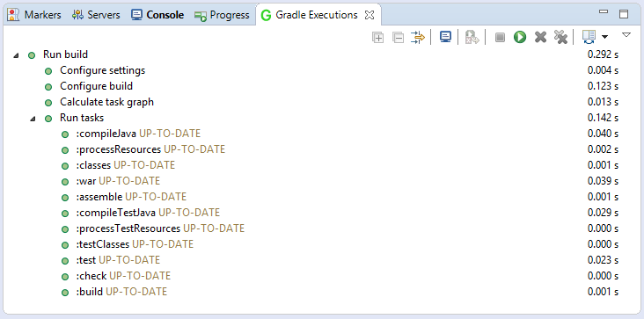The width and height of the screenshot is (644, 319).
Task: Click the Expand All toolbar icon
Action: pyautogui.click(x=377, y=38)
